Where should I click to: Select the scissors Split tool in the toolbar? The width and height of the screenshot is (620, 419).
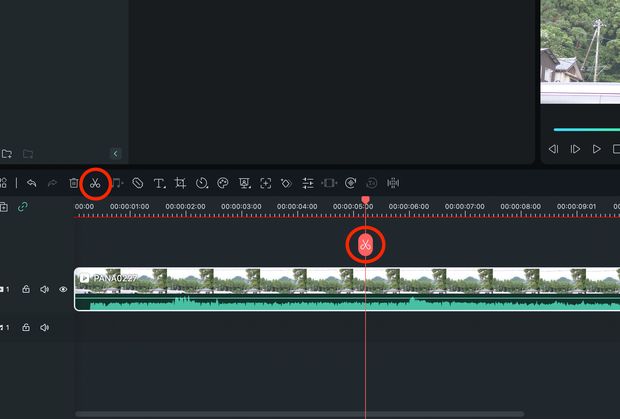tap(95, 183)
